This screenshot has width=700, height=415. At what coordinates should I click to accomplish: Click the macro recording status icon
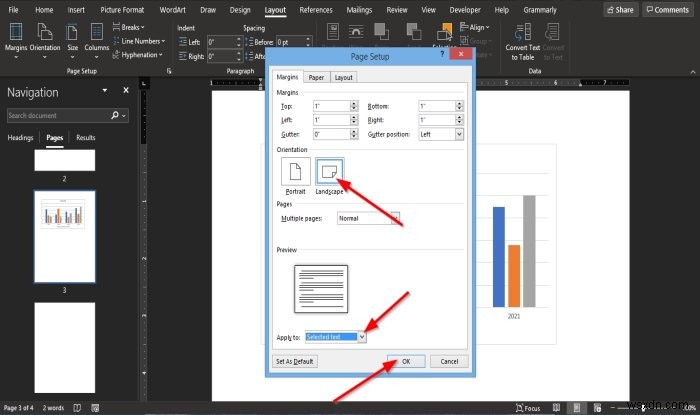click(95, 408)
